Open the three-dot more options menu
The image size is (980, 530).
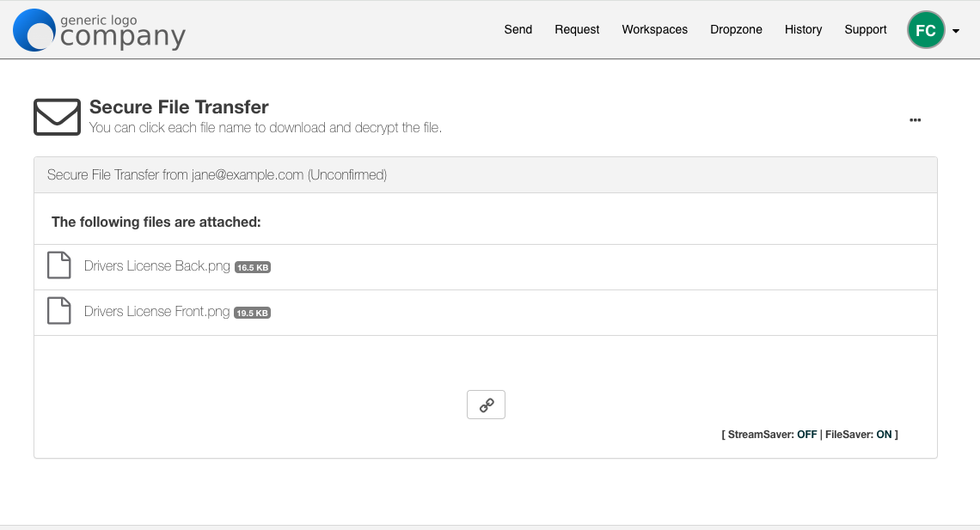point(915,120)
